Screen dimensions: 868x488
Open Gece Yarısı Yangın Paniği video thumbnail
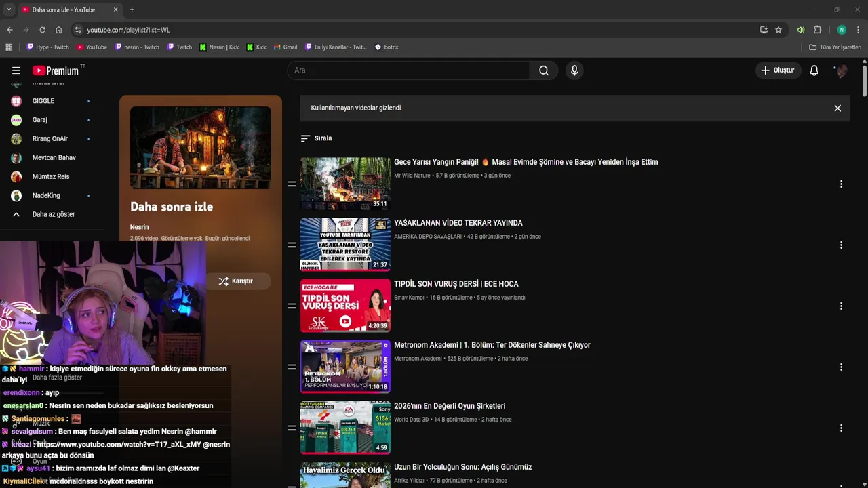345,184
